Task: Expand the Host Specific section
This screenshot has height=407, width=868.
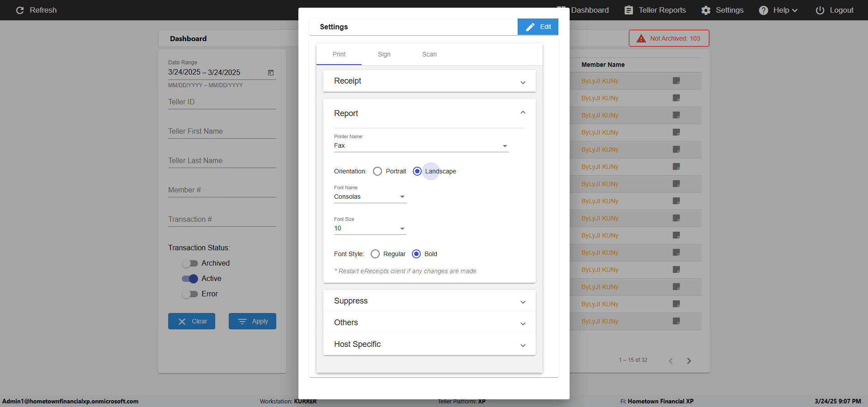Action: pos(429,344)
